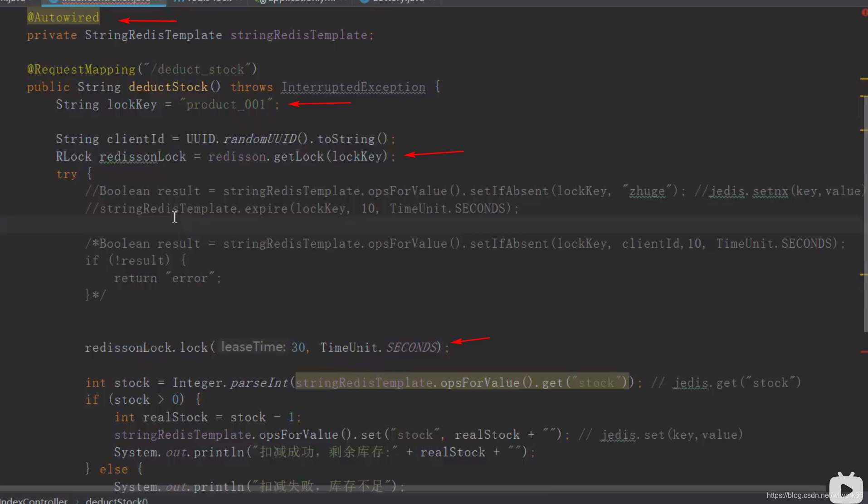Jump to yellow warning stripe mark near deductStock
Image resolution: width=868 pixels, height=504 pixels.
864,79
